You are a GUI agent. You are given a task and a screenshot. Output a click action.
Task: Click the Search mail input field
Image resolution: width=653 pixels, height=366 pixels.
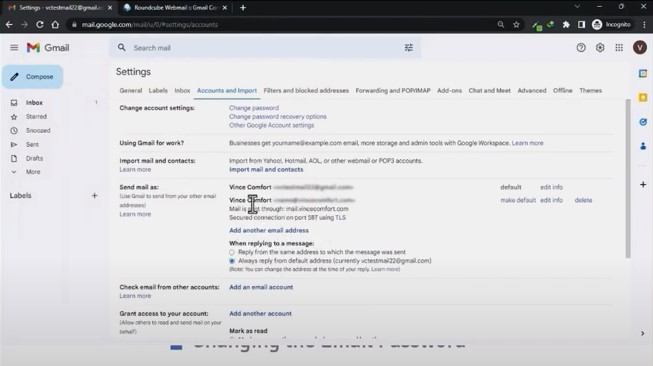(264, 48)
